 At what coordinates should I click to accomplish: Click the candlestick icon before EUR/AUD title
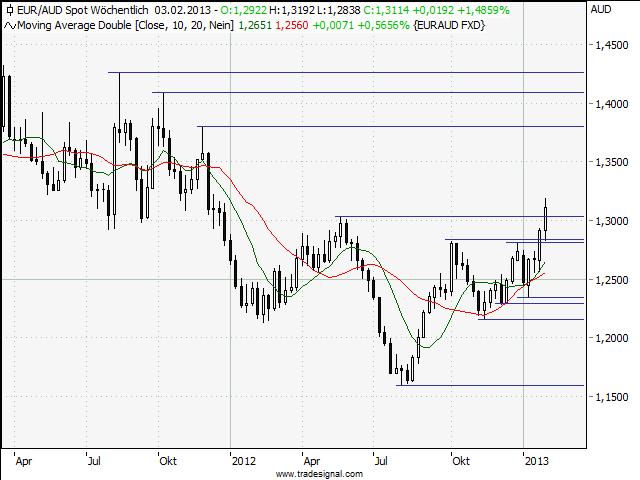10,10
